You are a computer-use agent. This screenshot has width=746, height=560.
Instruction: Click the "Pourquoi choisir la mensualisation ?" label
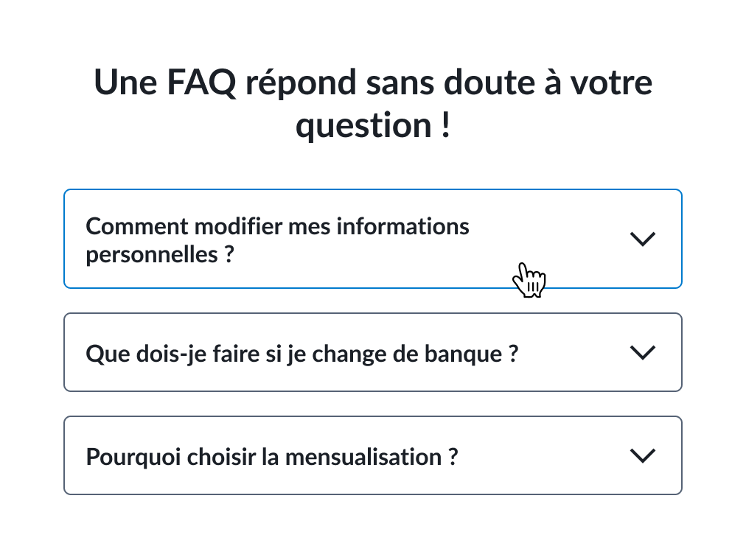[x=272, y=457]
